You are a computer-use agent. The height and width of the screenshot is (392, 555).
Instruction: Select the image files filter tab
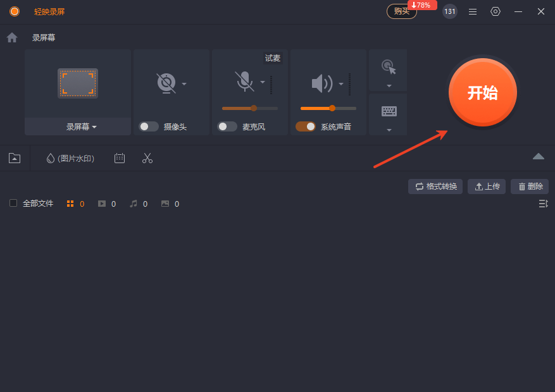170,204
